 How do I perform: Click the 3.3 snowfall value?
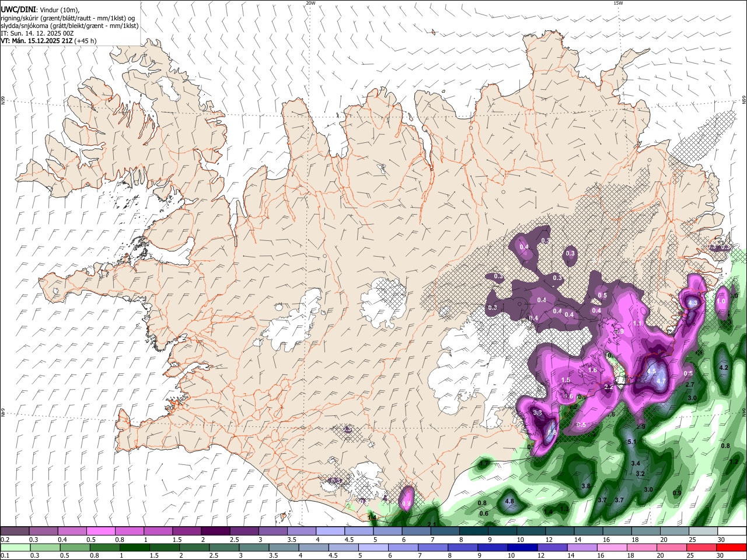(537, 412)
